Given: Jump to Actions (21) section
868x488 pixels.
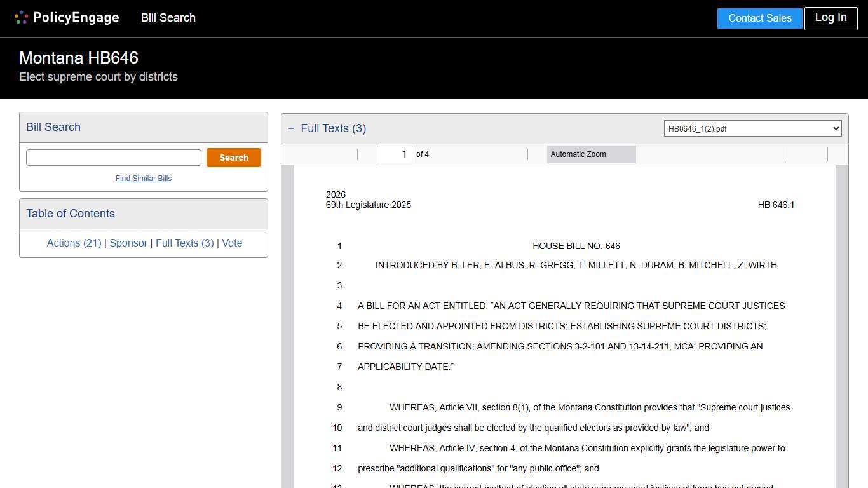Looking at the screenshot, I should pyautogui.click(x=74, y=243).
